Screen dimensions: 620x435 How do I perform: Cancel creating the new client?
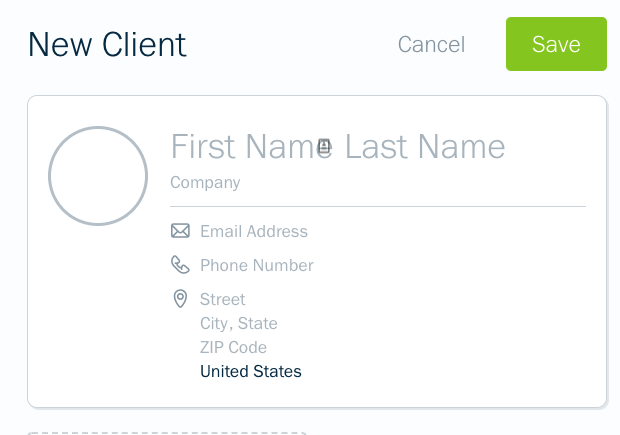click(x=431, y=44)
